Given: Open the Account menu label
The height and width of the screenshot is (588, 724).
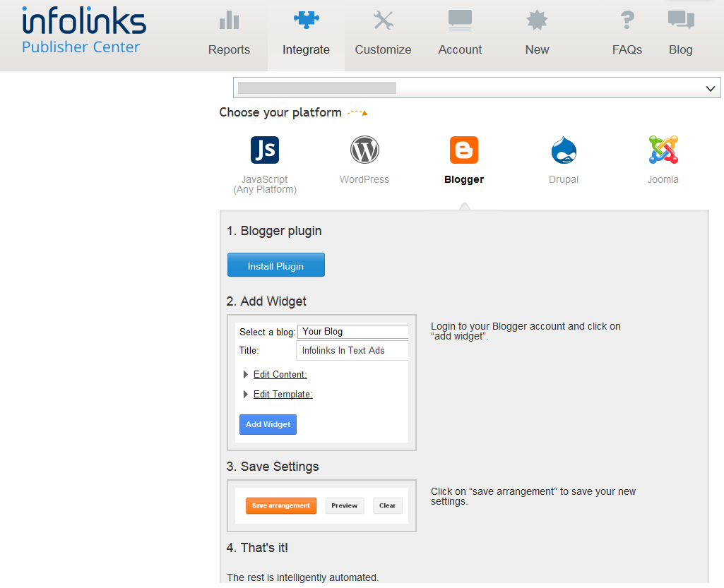Looking at the screenshot, I should (460, 50).
